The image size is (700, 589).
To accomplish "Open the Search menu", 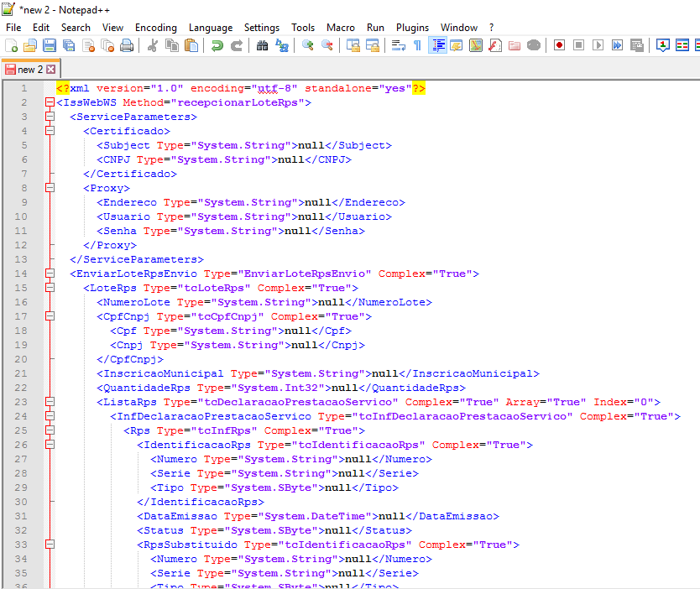I will [x=76, y=28].
